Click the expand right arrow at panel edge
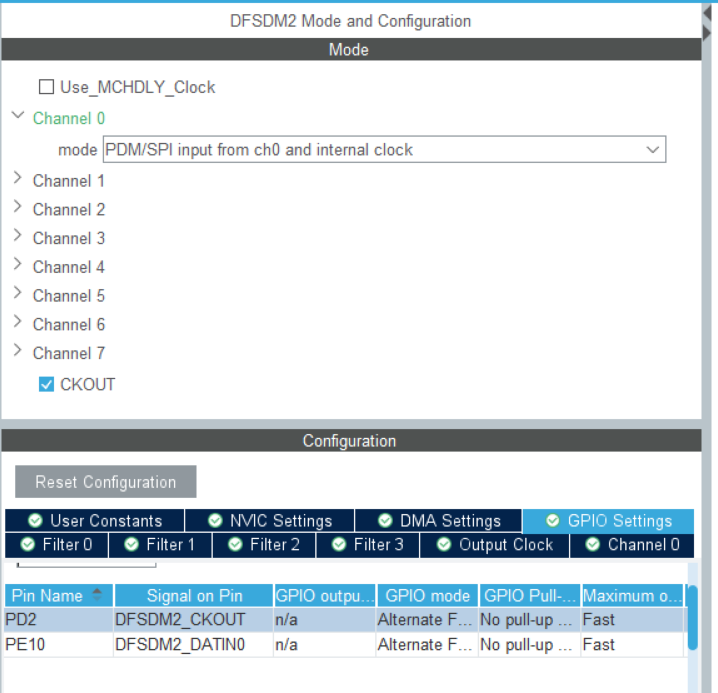The image size is (718, 693). 707,32
